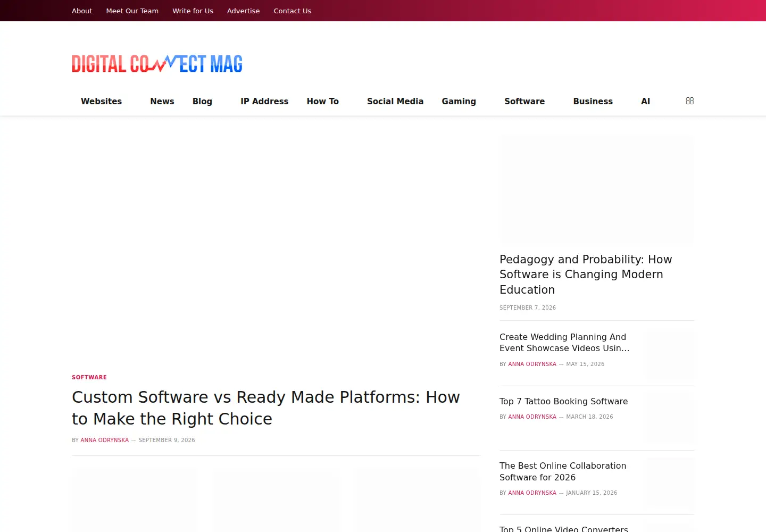
Task: Click the Digital Connect Mag logo
Action: click(157, 64)
